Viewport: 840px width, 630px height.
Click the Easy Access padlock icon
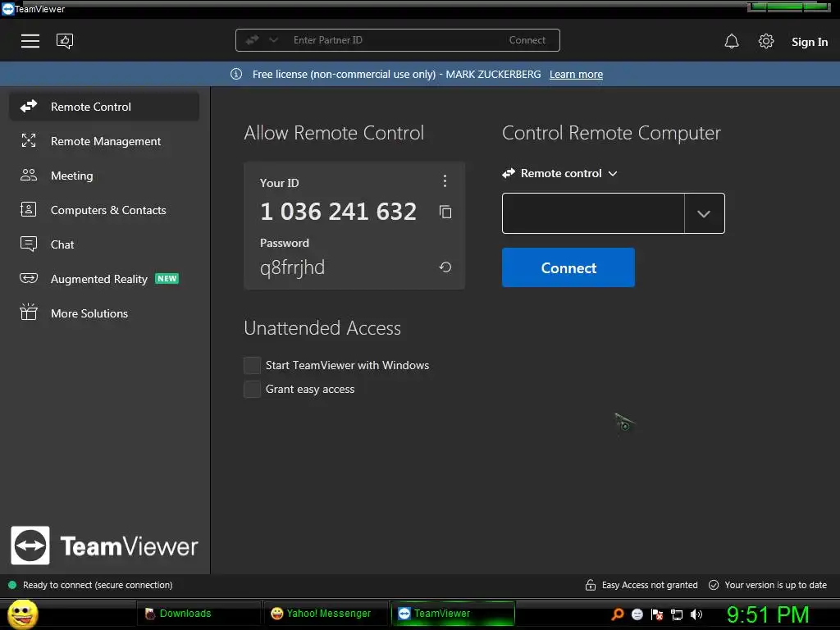(591, 585)
